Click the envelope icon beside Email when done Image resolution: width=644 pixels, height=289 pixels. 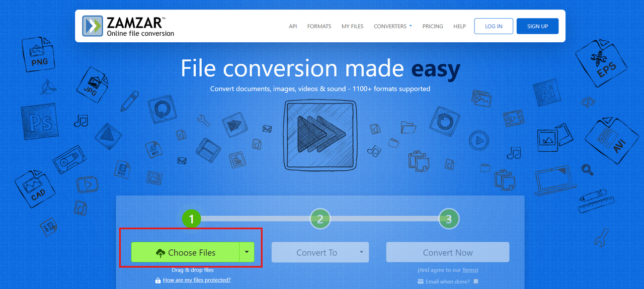[x=421, y=281]
